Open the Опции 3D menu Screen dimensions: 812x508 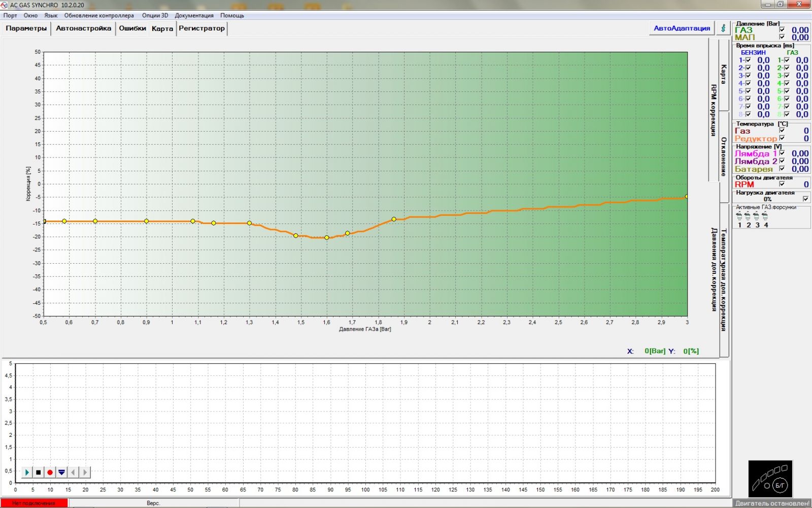tap(155, 15)
